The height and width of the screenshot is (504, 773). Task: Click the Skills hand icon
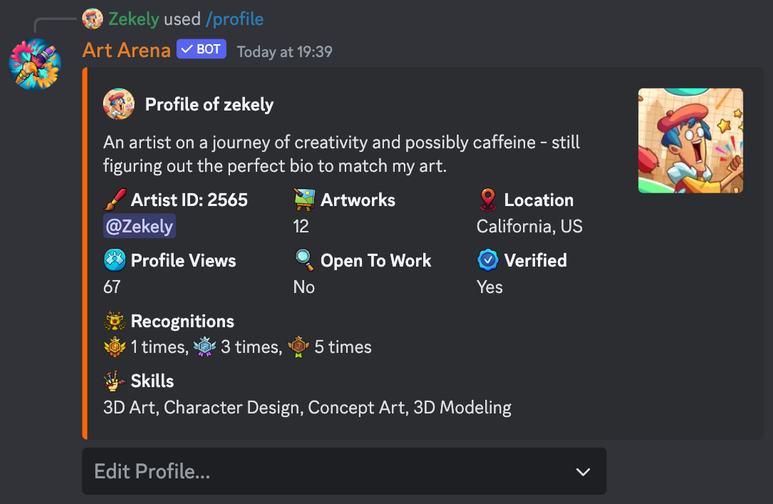[115, 381]
